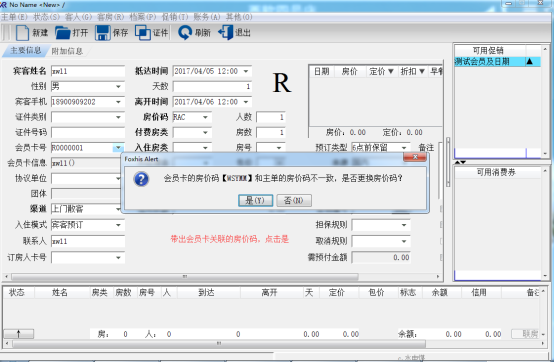Open the 客房(R) menu
The height and width of the screenshot is (362, 554).
[x=111, y=17]
